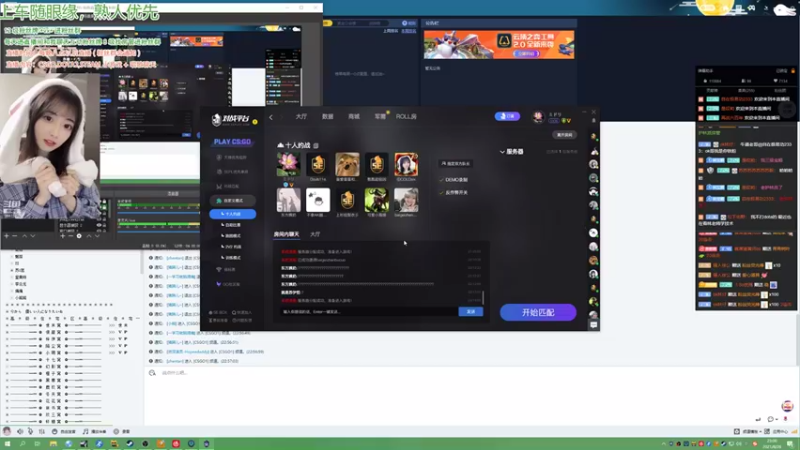Click the blue send button beside chat input
800x450 pixels.
point(470,311)
